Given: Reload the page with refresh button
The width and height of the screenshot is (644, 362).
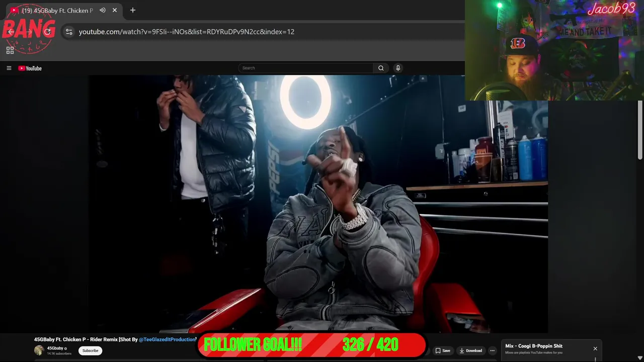Looking at the screenshot, I should [x=48, y=32].
